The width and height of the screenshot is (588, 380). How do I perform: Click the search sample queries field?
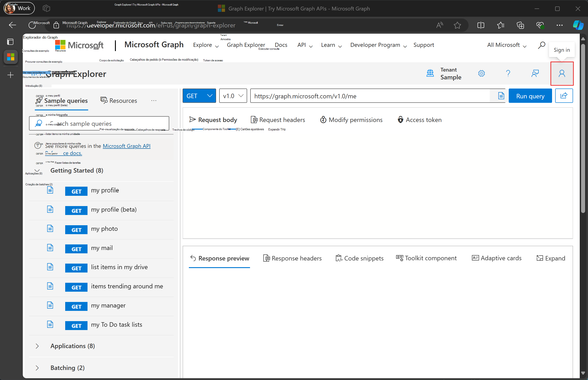coord(99,123)
